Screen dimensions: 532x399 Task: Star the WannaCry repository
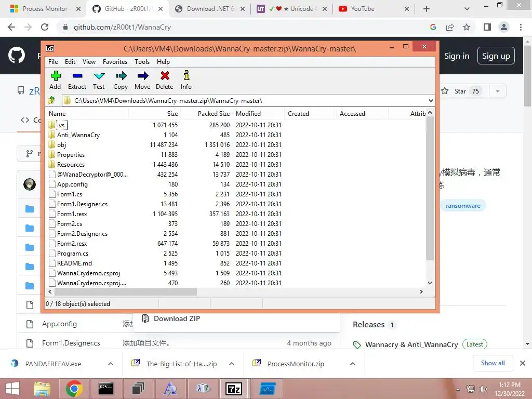coord(464,91)
